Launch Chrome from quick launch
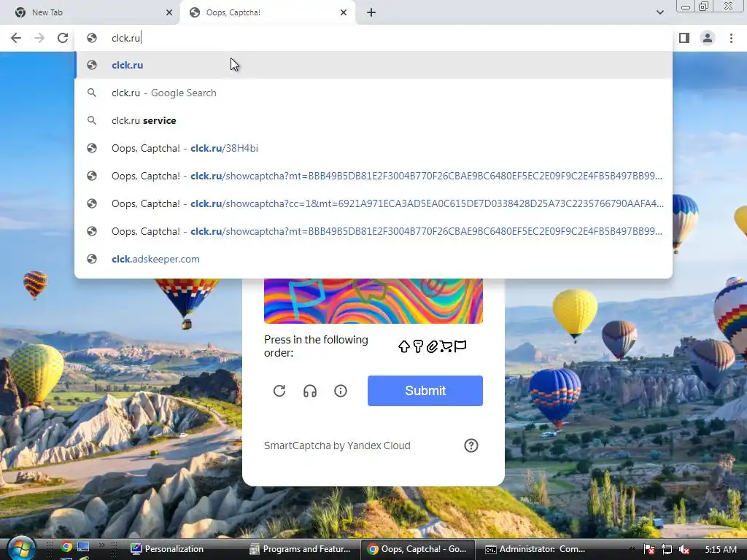Image resolution: width=747 pixels, height=560 pixels. click(66, 547)
